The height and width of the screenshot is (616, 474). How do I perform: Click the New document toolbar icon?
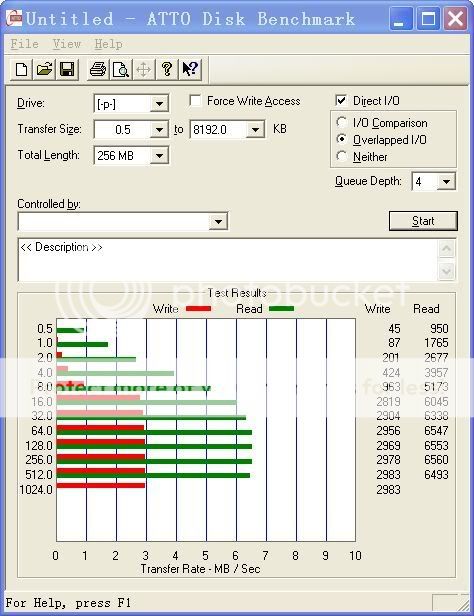point(21,70)
